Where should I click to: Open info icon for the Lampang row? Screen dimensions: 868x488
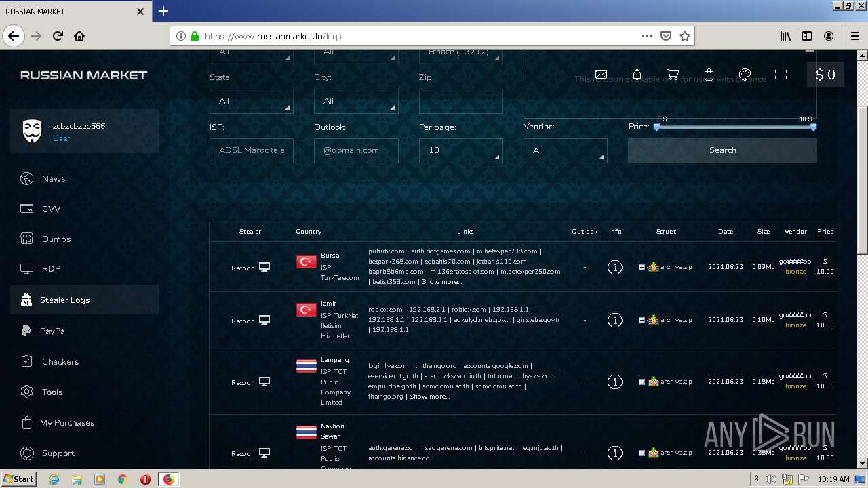615,382
